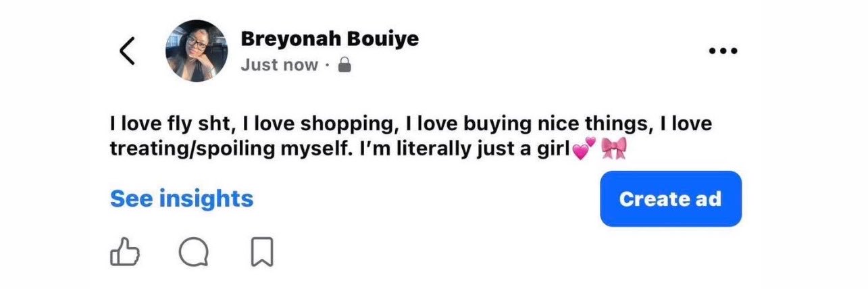This screenshot has height=289, width=868.
Task: Click the See insights link
Action: coord(182,199)
